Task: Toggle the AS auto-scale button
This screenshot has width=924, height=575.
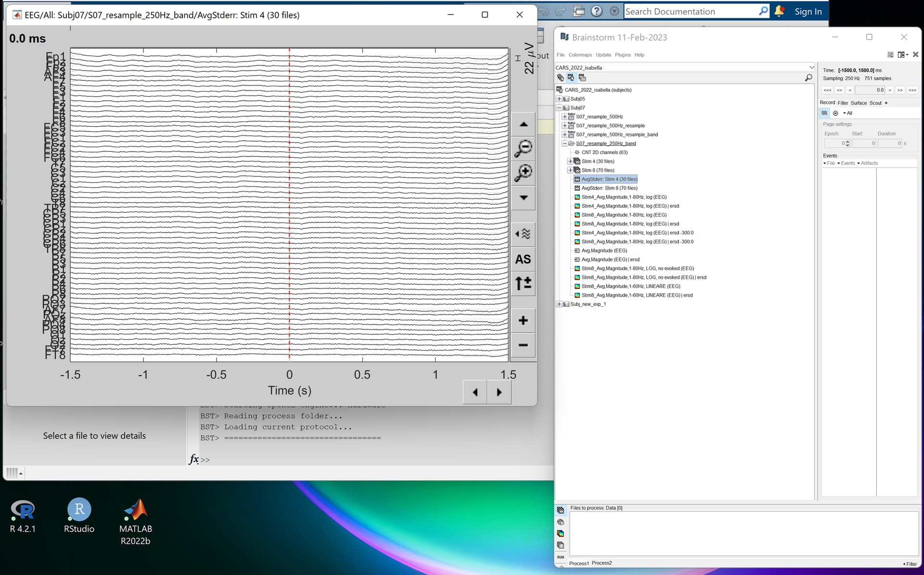Action: [x=523, y=259]
